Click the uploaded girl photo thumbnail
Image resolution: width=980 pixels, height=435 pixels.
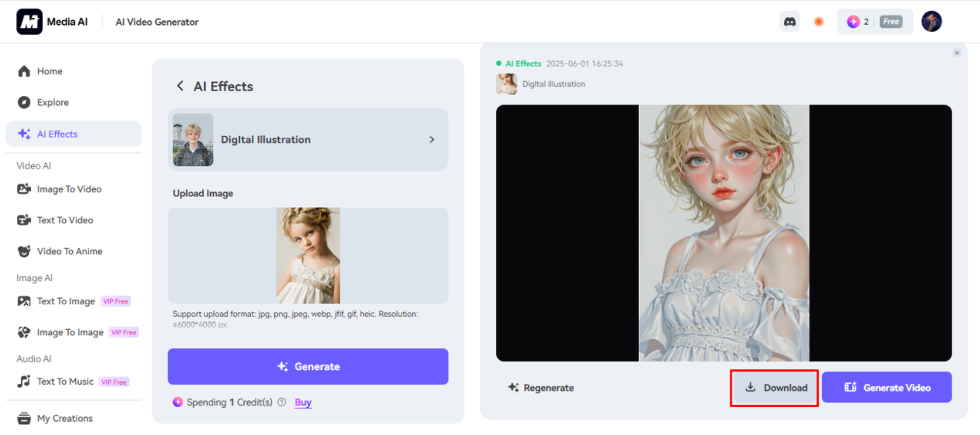[308, 255]
